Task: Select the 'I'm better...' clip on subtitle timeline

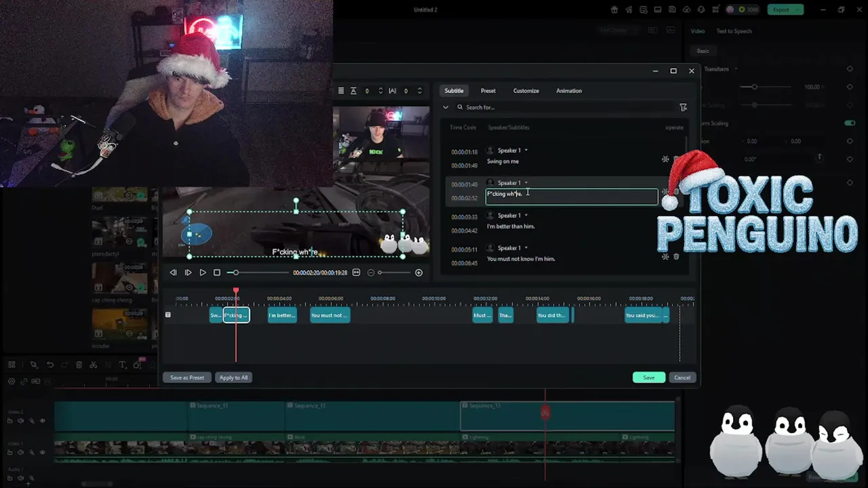Action: 282,315
